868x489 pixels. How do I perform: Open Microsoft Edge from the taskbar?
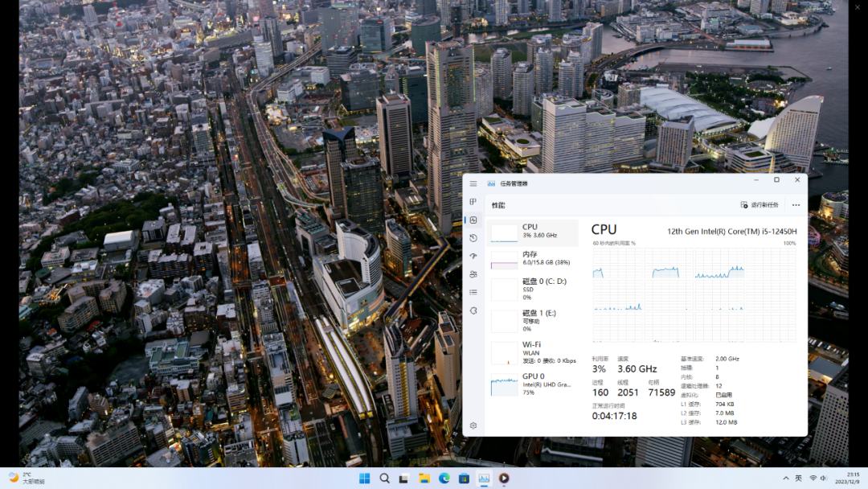pos(444,479)
